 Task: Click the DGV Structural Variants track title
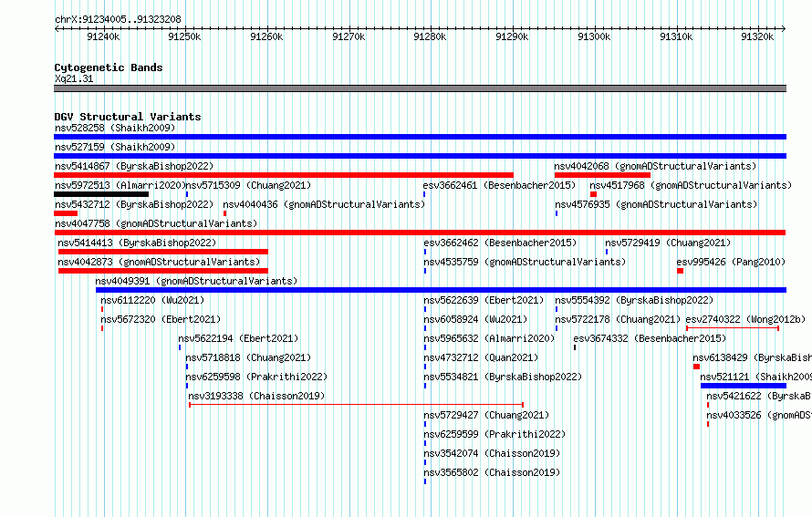[x=128, y=117]
